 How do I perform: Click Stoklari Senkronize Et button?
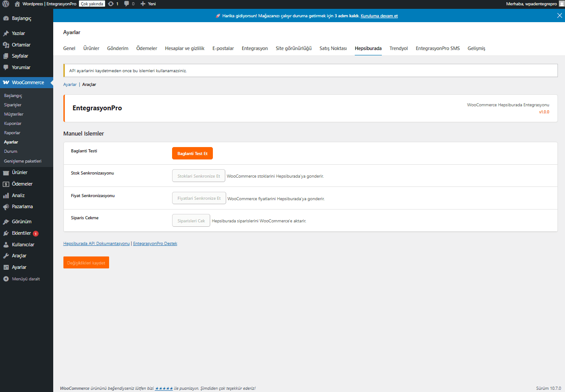tap(199, 176)
